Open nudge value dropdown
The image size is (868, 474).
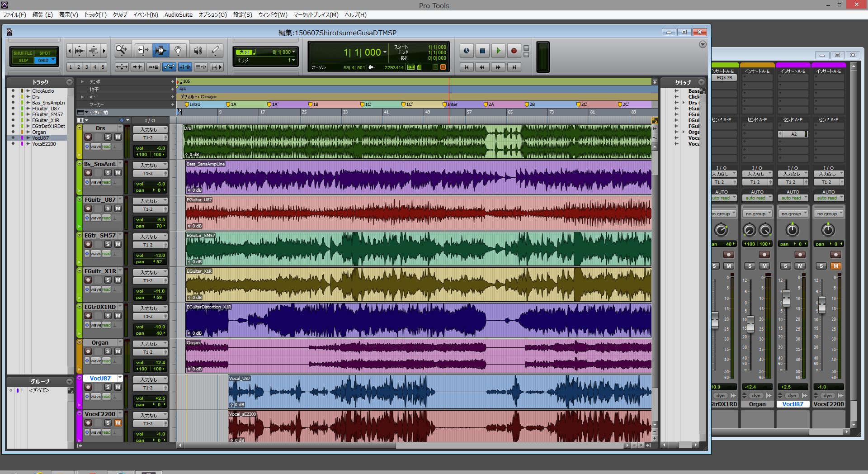(x=294, y=60)
